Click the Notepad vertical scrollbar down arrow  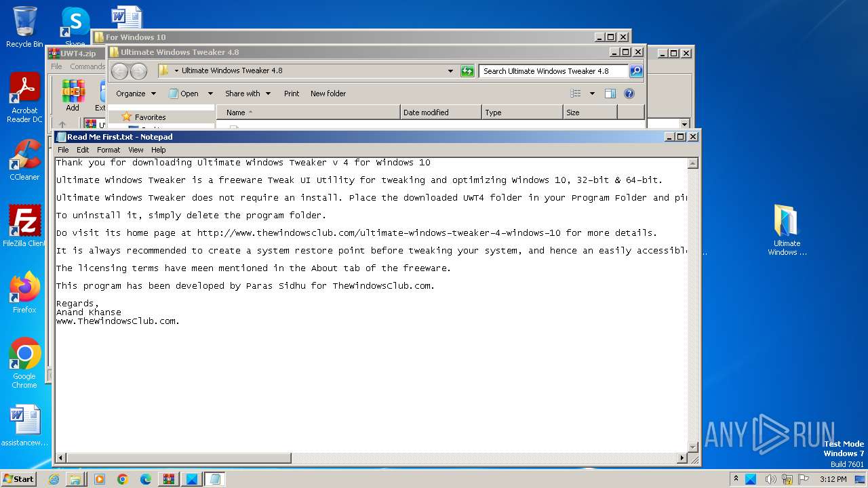(692, 447)
